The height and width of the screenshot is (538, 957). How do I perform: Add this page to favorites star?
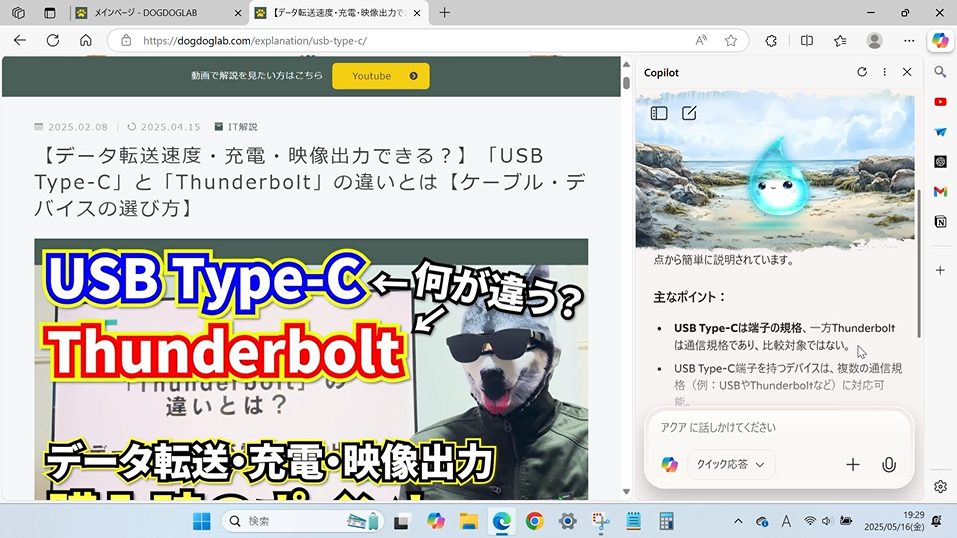tap(731, 41)
